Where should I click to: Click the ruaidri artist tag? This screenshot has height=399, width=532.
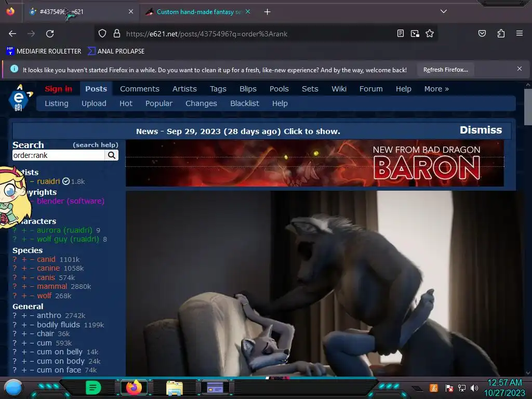[x=48, y=181]
